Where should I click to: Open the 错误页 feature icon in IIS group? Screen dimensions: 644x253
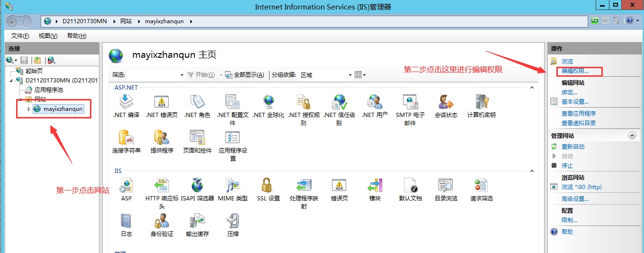pos(339,185)
